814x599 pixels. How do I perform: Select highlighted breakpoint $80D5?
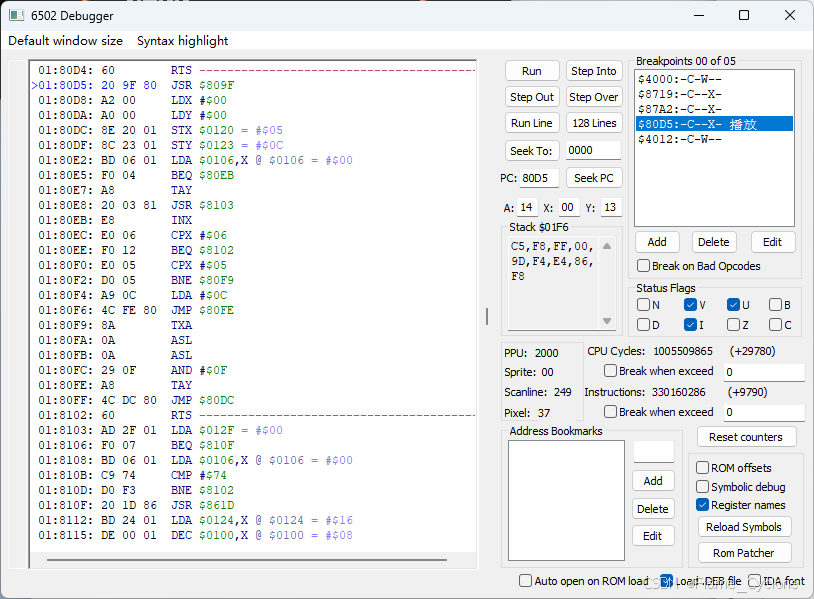tap(714, 124)
